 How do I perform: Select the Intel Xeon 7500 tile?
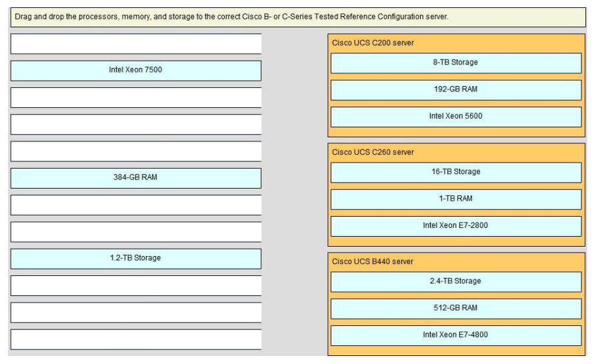pyautogui.click(x=136, y=71)
